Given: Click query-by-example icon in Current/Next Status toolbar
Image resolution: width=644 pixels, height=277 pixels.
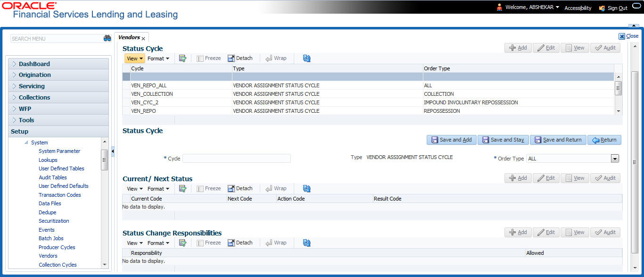Looking at the screenshot, I should point(183,189).
